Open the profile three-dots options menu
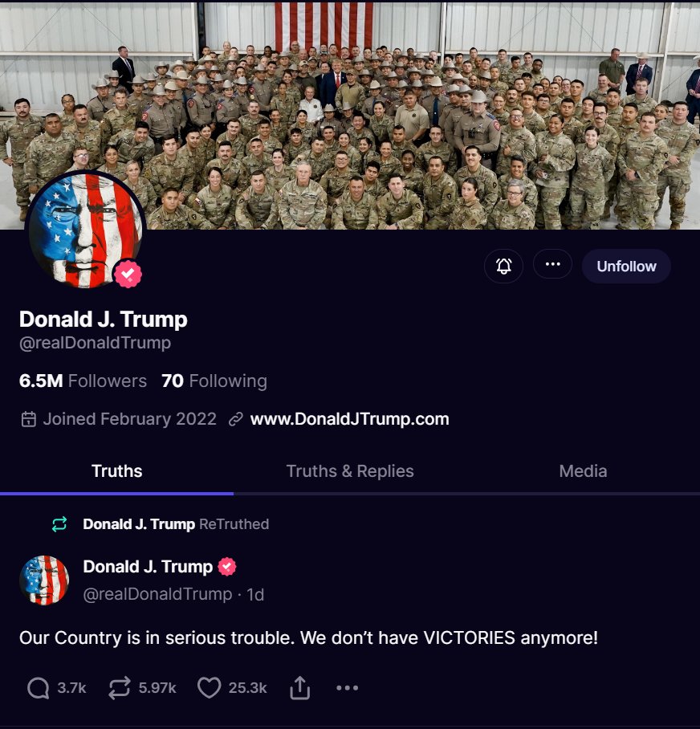Screen dimensions: 700x729 [552, 264]
